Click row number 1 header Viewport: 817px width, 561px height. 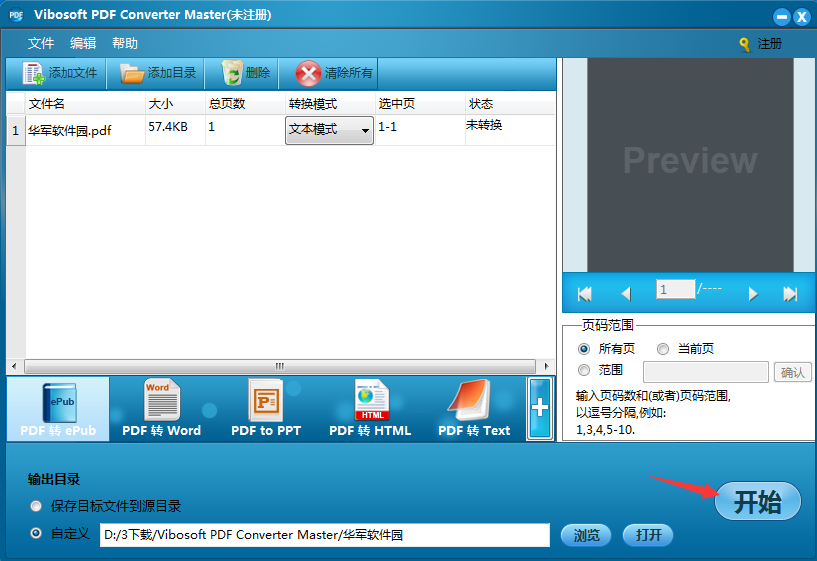[x=16, y=130]
